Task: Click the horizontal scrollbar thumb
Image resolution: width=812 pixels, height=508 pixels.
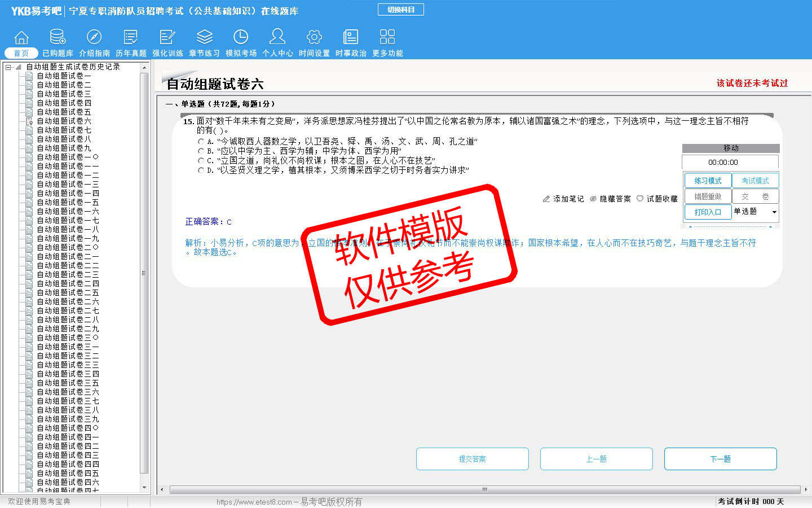Action: 484,489
